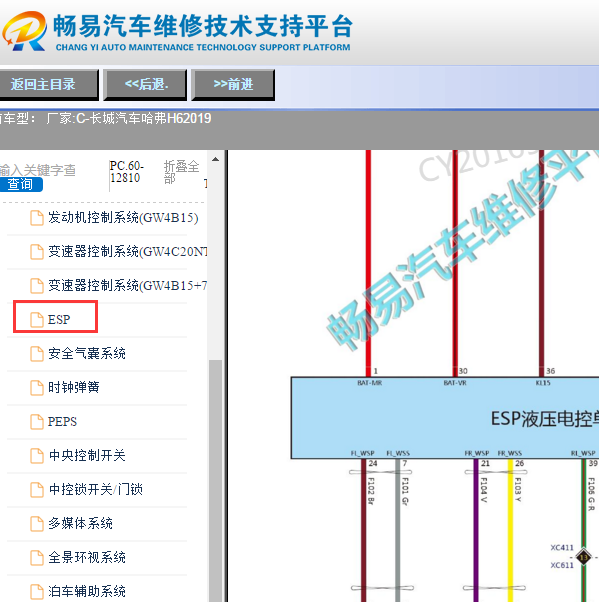The height and width of the screenshot is (602, 599).
Task: Focus the 输入关键字查 keyword input field
Action: coord(38,170)
